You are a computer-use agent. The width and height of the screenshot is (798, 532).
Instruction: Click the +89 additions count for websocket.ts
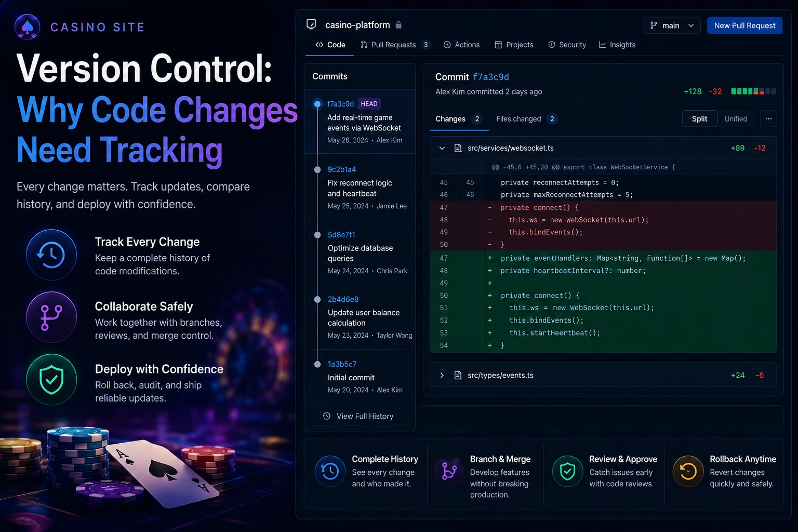pyautogui.click(x=738, y=148)
